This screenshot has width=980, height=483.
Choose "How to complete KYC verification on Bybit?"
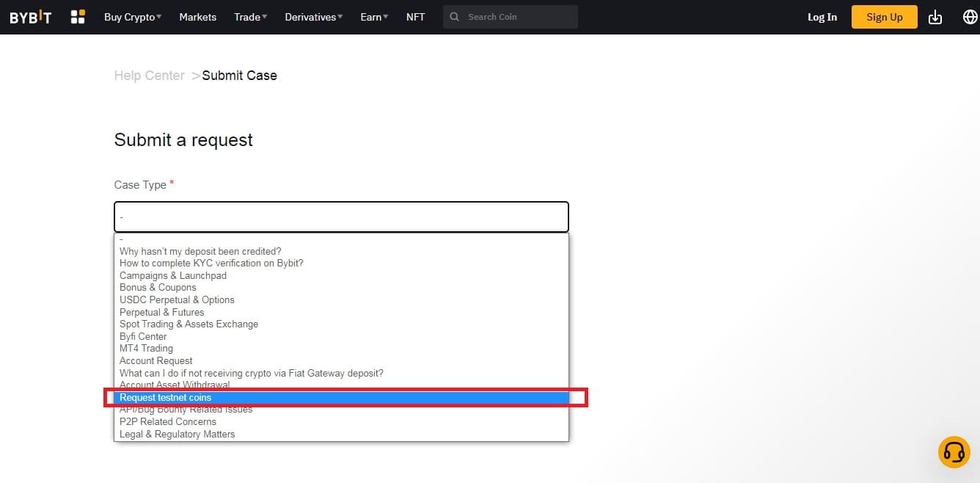(342, 264)
